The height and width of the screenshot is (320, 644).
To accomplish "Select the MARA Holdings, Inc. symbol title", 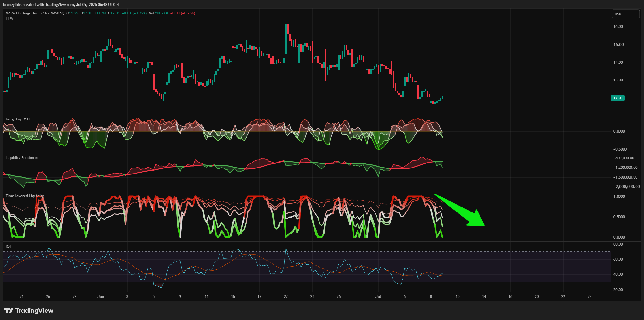I will (x=22, y=13).
